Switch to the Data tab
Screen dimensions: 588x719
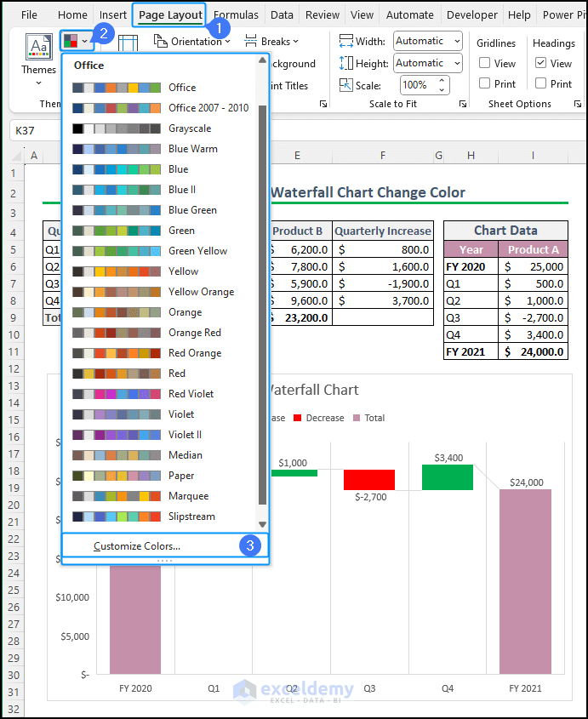tap(282, 15)
